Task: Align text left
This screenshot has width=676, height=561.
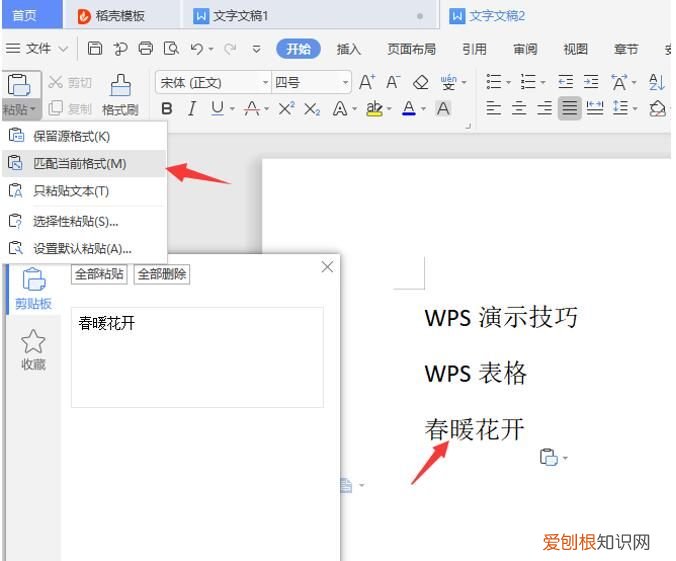Action: 494,108
